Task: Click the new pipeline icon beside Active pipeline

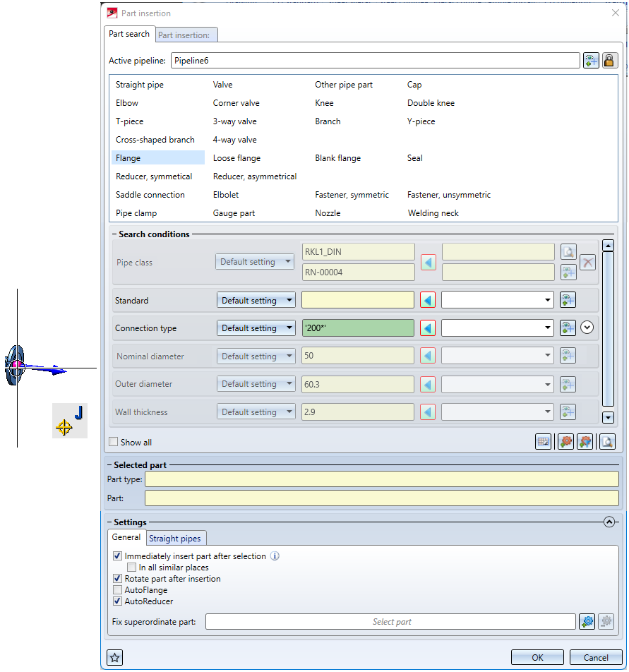Action: click(591, 61)
